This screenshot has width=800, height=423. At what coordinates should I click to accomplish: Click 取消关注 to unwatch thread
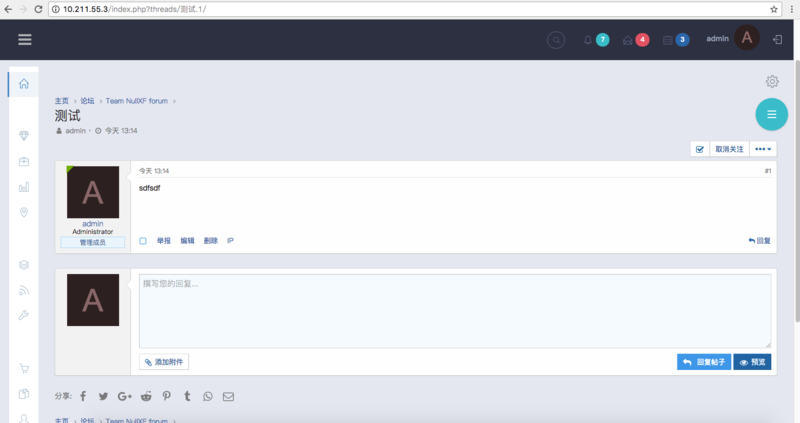tap(729, 149)
